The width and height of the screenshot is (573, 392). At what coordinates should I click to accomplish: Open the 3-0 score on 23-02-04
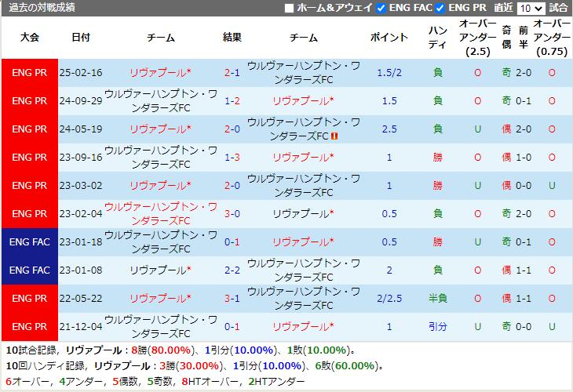[x=232, y=214]
